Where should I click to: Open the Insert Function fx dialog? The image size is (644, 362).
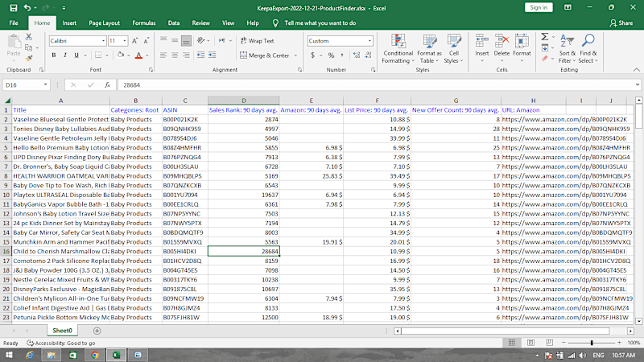(107, 85)
